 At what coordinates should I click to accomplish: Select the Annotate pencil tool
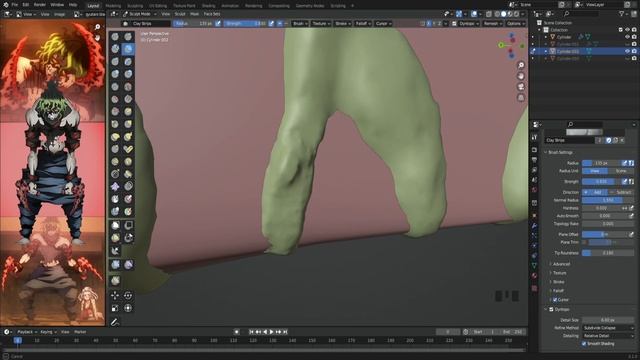coord(116,322)
